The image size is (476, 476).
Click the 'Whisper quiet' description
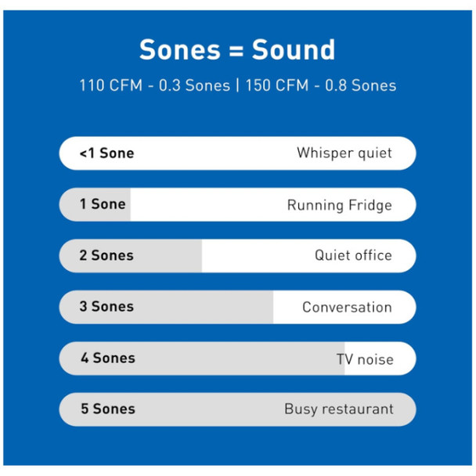(344, 153)
